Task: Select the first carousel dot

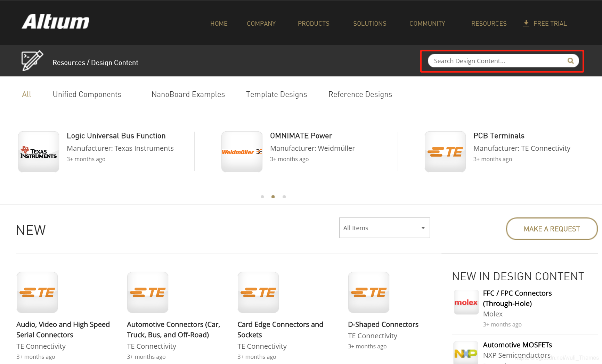Action: 262,197
